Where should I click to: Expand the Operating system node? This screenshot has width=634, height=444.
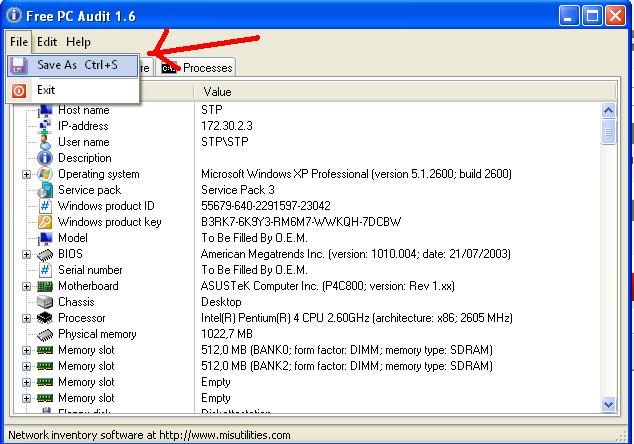click(x=26, y=174)
